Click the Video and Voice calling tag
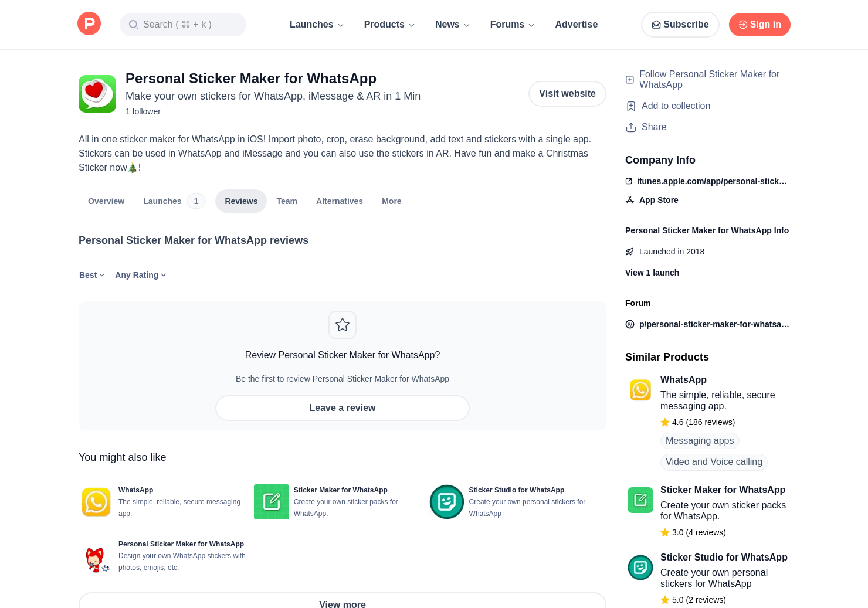The image size is (868, 608). tap(714, 462)
